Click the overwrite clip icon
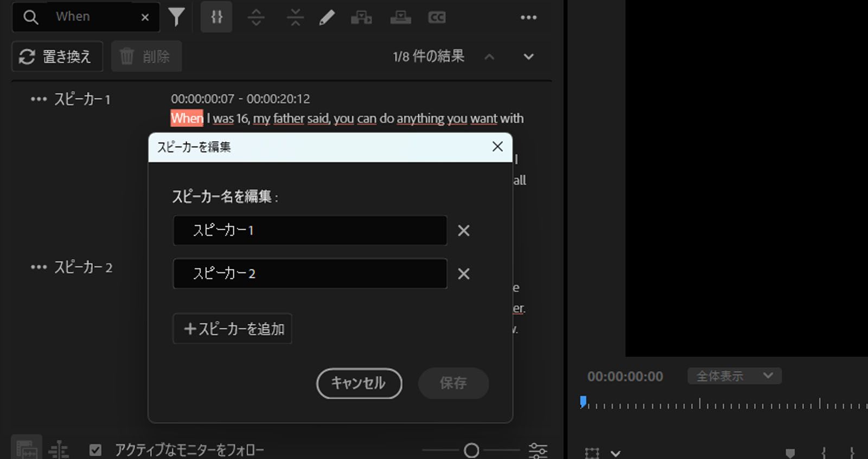The image size is (868, 459). pyautogui.click(x=400, y=17)
